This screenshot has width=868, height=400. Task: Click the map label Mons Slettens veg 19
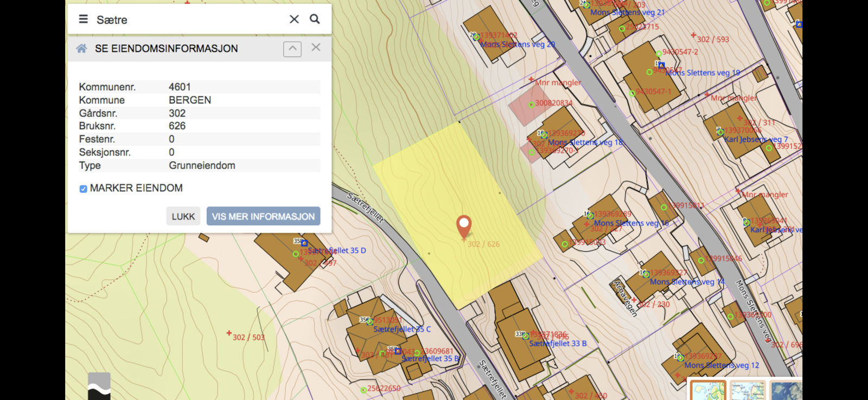click(x=703, y=73)
